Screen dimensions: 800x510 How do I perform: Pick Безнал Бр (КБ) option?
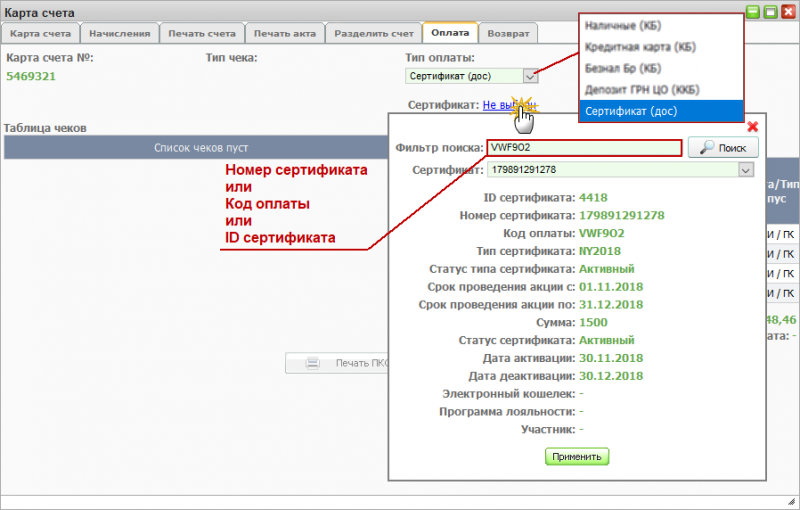point(622,68)
